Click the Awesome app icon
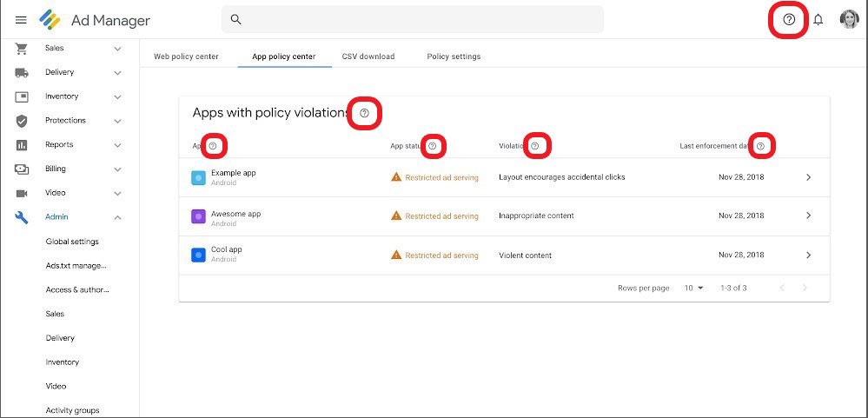 tap(198, 216)
